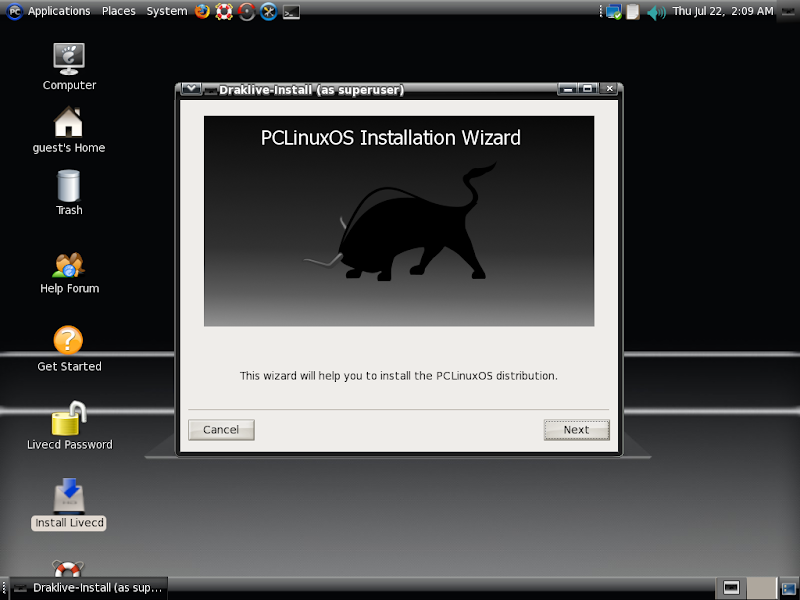Open the volume control in system tray
The width and height of the screenshot is (800, 600).
click(654, 12)
